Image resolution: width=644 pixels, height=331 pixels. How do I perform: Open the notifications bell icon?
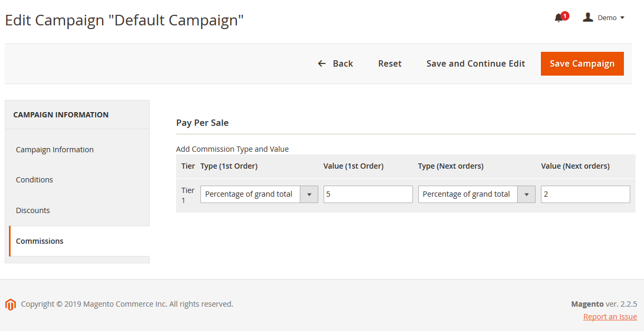(x=558, y=19)
